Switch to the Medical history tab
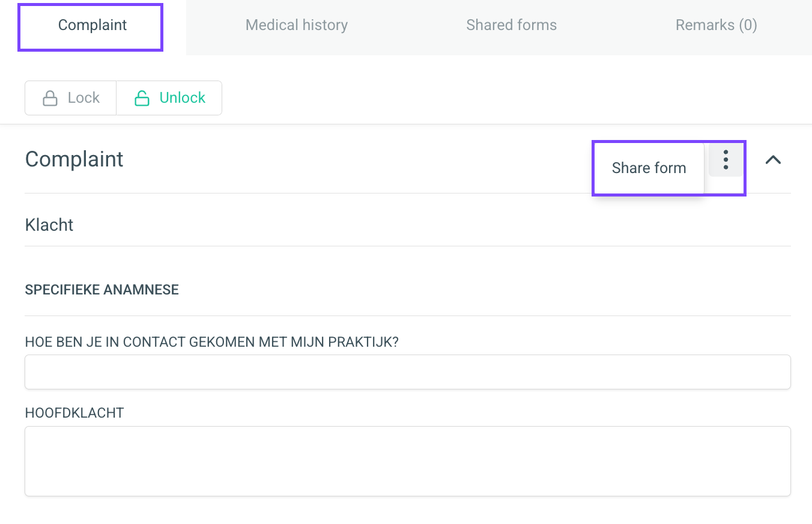Screen dimensions: 812x524 [x=297, y=25]
